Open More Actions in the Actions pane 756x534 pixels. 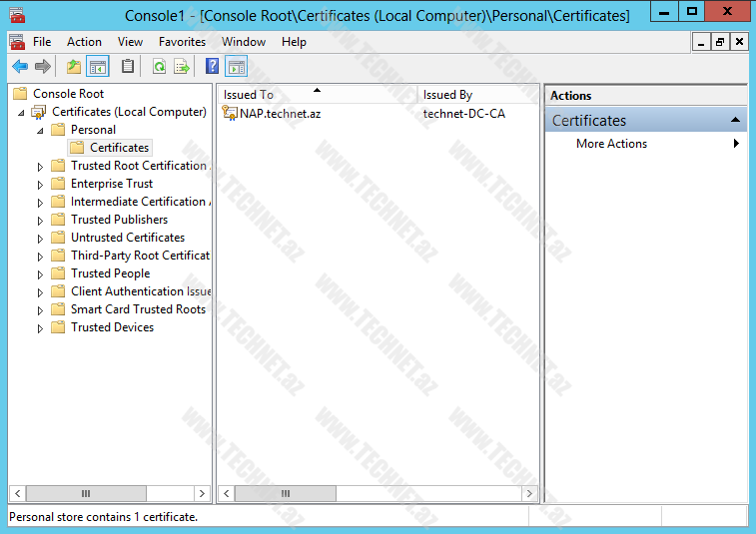(x=611, y=144)
